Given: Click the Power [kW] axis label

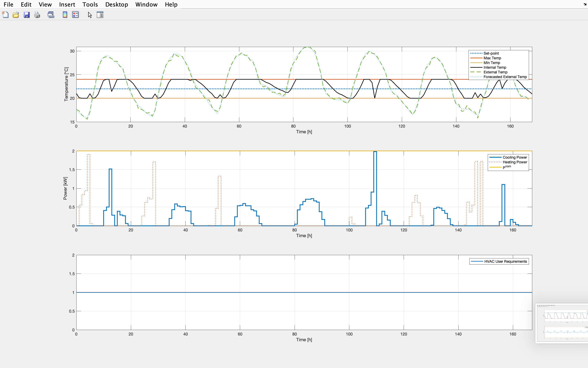Looking at the screenshot, I should pos(65,188).
